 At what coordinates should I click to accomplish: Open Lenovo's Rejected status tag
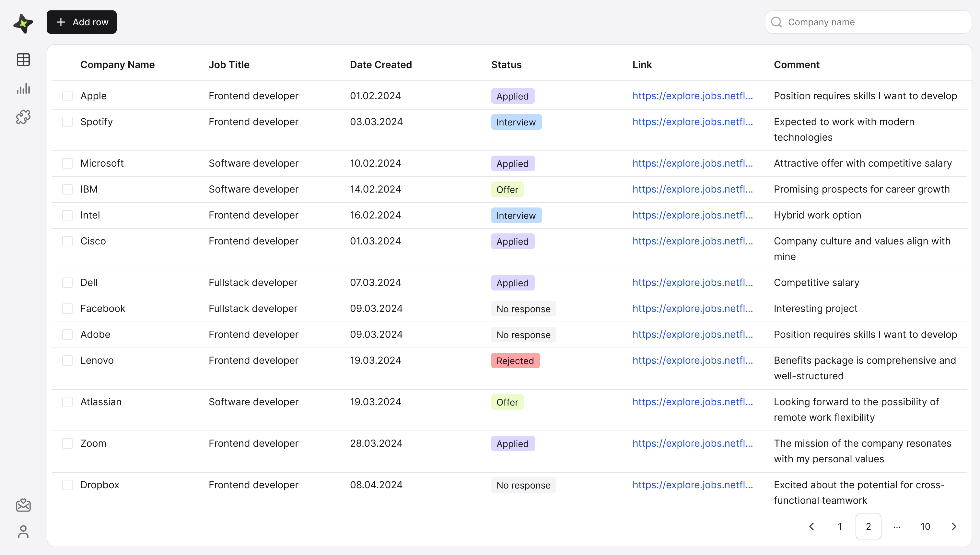pos(515,360)
